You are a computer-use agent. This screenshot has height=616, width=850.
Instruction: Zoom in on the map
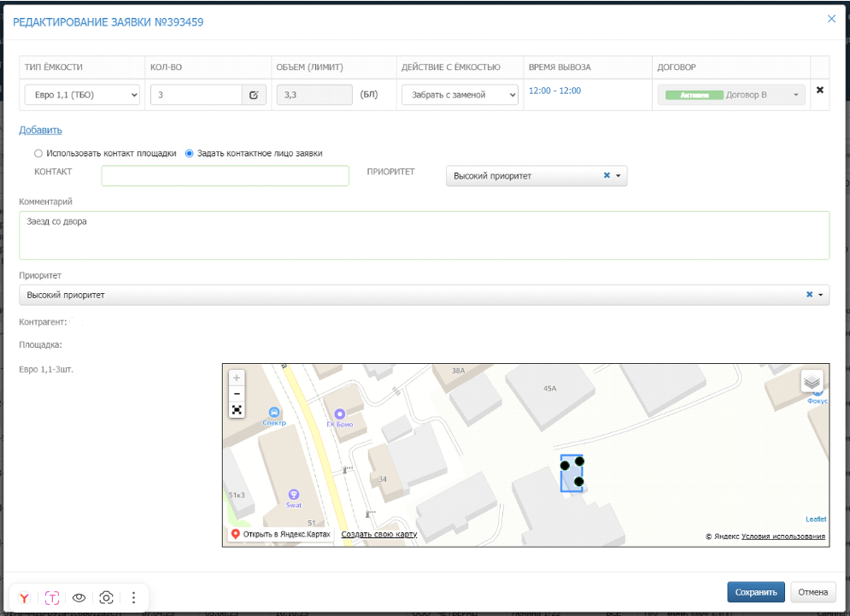coord(237,378)
